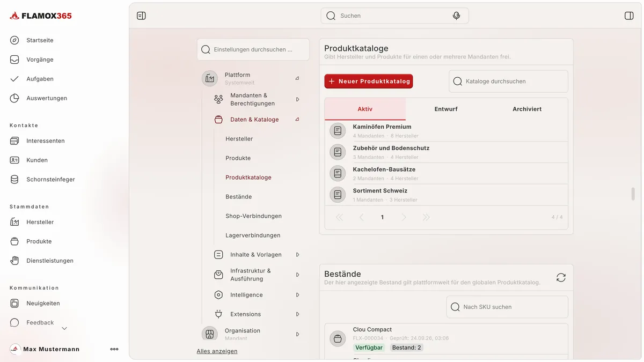Open Auswertungen pie chart icon
This screenshot has height=362, width=644.
coord(14,98)
